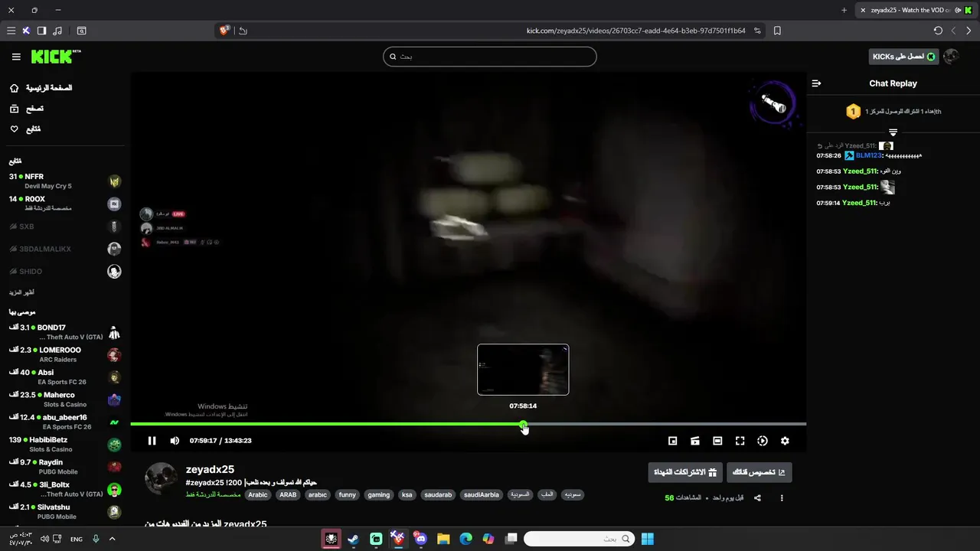980x551 pixels.
Task: Click Yzeed_511 message at 07:59:14
Action: click(x=853, y=203)
